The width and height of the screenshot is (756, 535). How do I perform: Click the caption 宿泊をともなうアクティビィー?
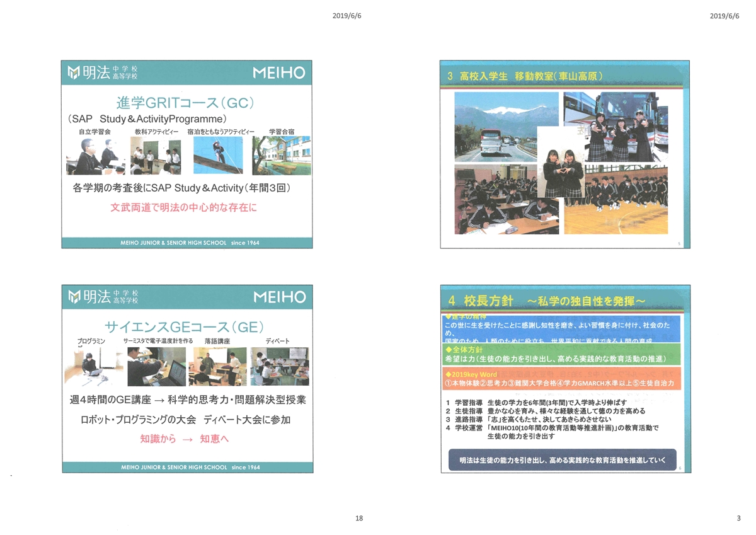pos(220,132)
